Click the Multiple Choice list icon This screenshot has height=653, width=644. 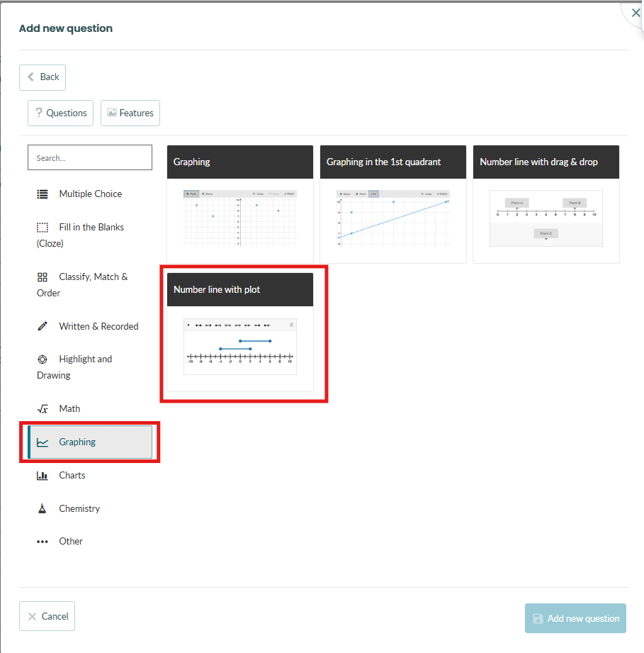click(x=43, y=194)
